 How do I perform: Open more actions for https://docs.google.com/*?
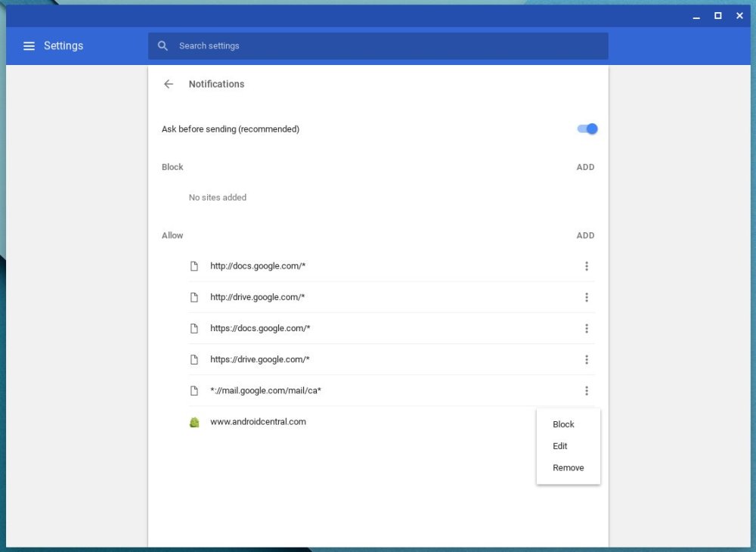[x=587, y=328]
